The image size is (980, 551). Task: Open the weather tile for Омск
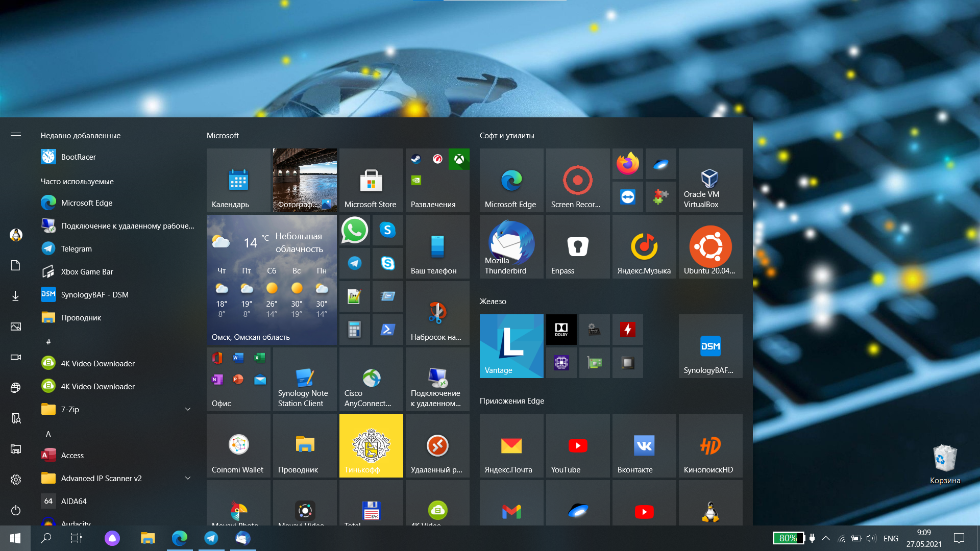coord(272,280)
